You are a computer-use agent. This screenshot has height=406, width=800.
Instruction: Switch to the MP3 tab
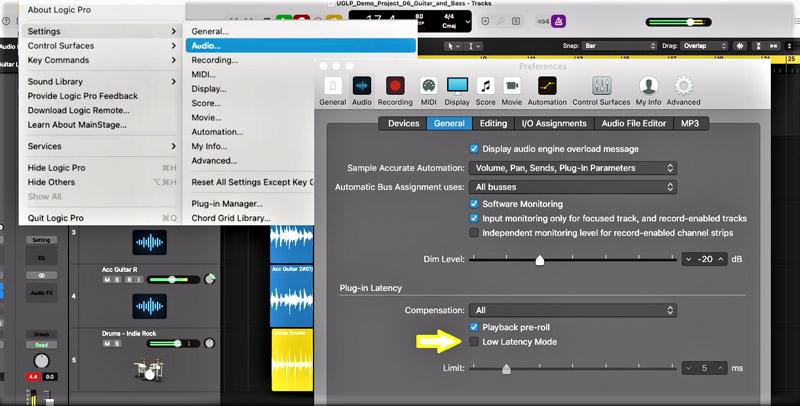(690, 123)
